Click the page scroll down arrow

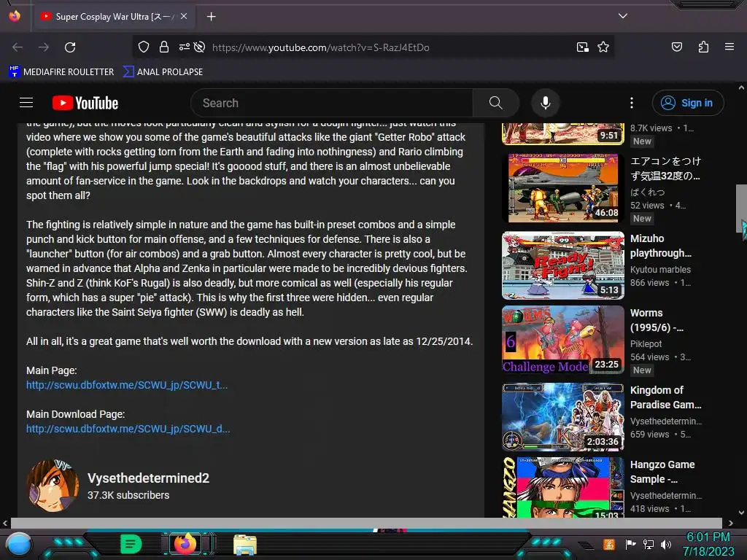point(741,513)
